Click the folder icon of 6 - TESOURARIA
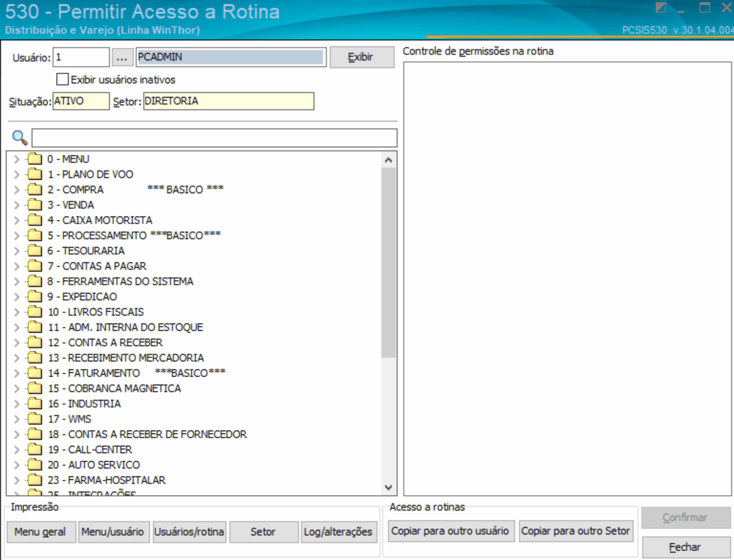 pyautogui.click(x=34, y=251)
